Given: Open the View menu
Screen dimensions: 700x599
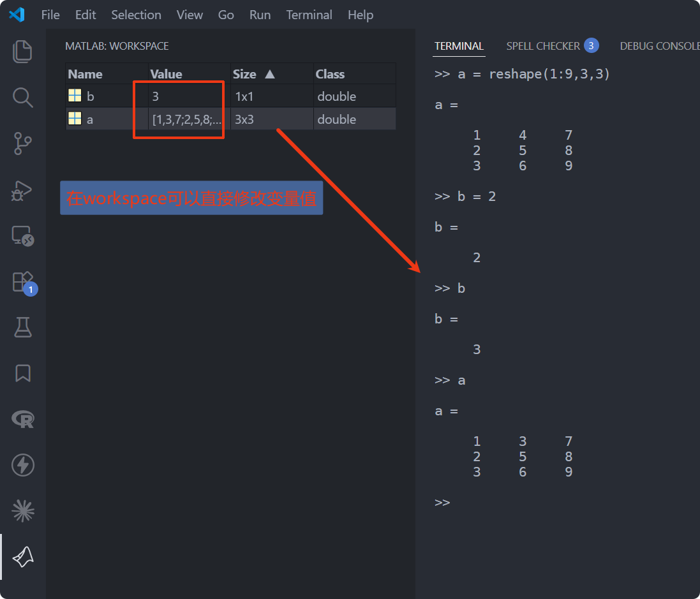Looking at the screenshot, I should [x=190, y=15].
